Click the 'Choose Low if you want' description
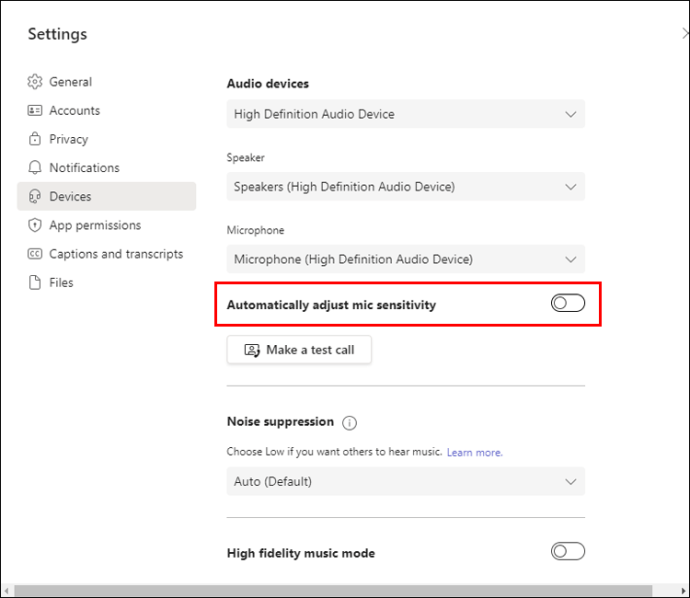Viewport: 690px width, 598px height. click(334, 452)
